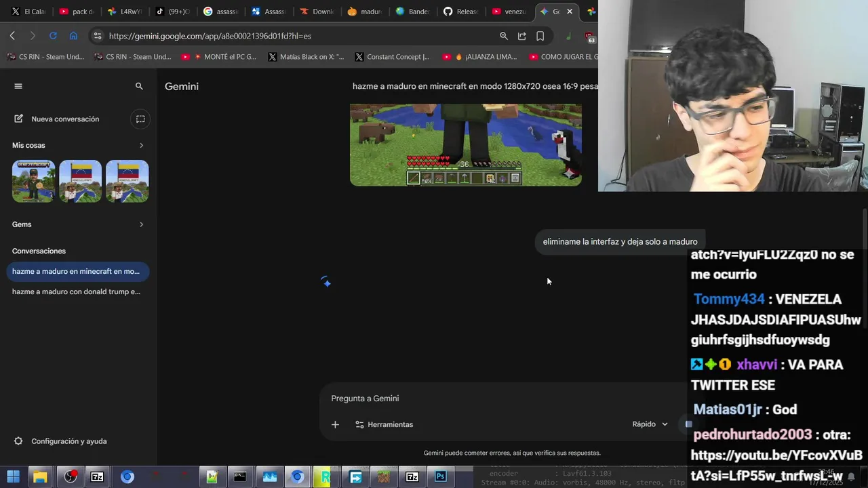Expand the Gems section chevron
The width and height of the screenshot is (868, 488).
point(141,224)
